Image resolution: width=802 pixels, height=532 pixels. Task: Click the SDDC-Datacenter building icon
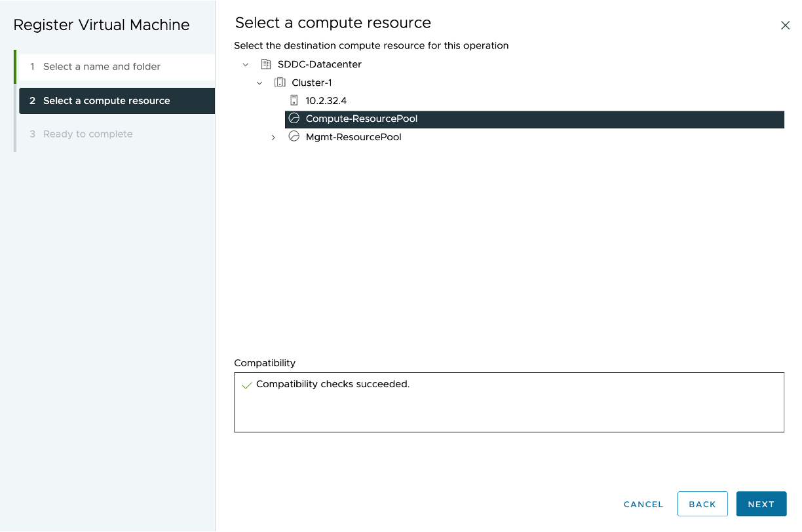[x=265, y=64]
